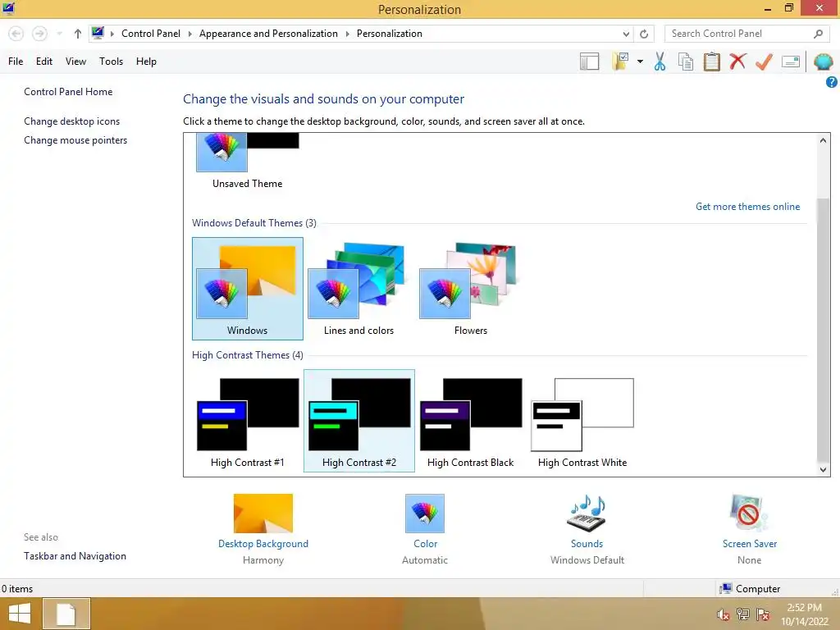Open Screen Saver settings icon
The width and height of the screenshot is (840, 630).
coord(749,514)
